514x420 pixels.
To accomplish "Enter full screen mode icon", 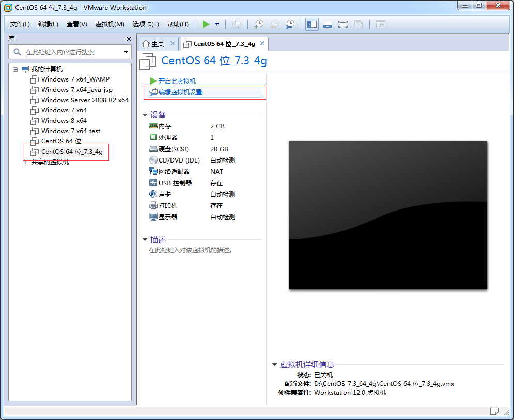I will pos(343,24).
